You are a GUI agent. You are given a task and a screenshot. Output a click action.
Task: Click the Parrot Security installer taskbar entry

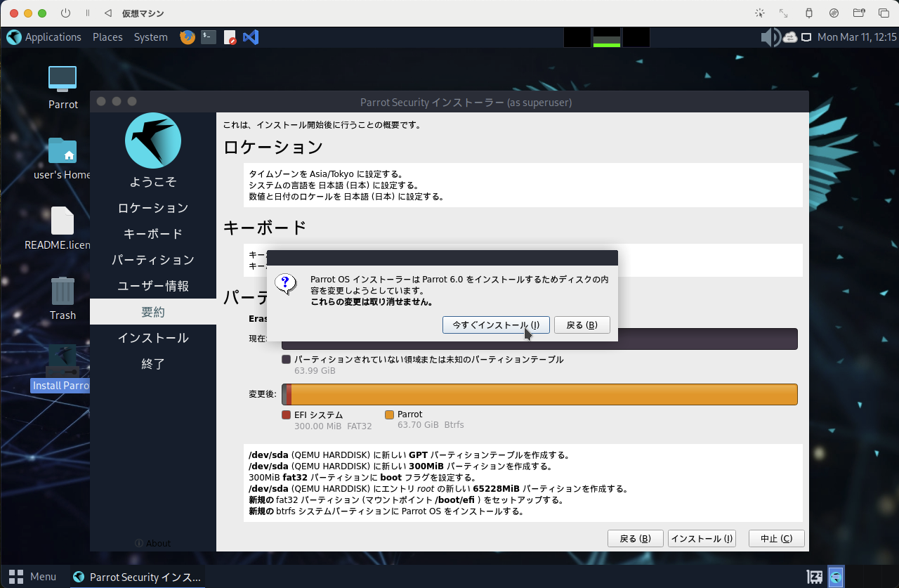[x=138, y=577]
